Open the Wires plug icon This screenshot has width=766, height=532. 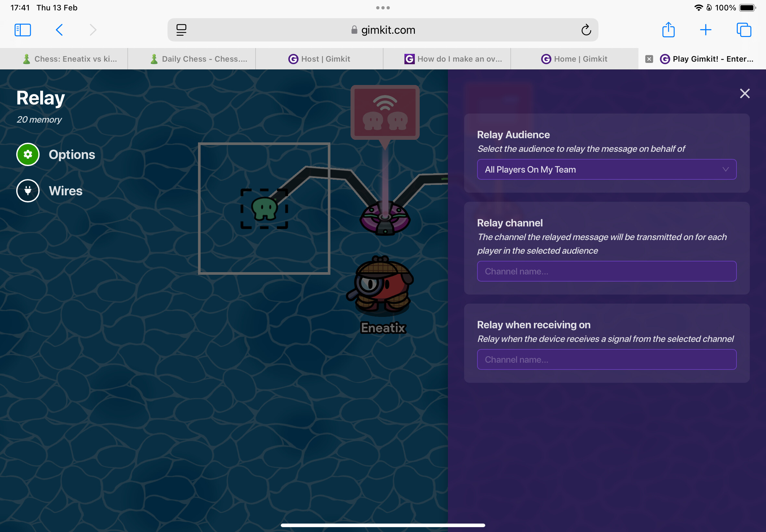[x=28, y=191]
